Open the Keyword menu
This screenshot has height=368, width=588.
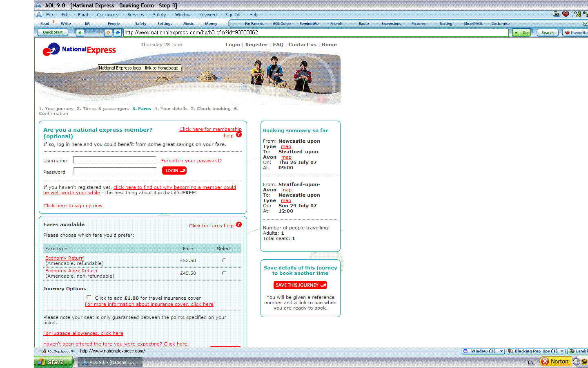pos(208,15)
